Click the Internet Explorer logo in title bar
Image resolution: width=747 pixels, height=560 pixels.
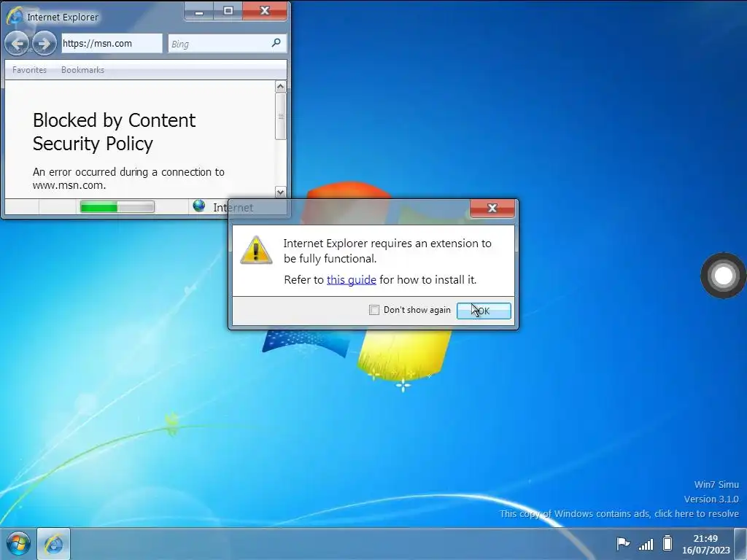[14, 16]
